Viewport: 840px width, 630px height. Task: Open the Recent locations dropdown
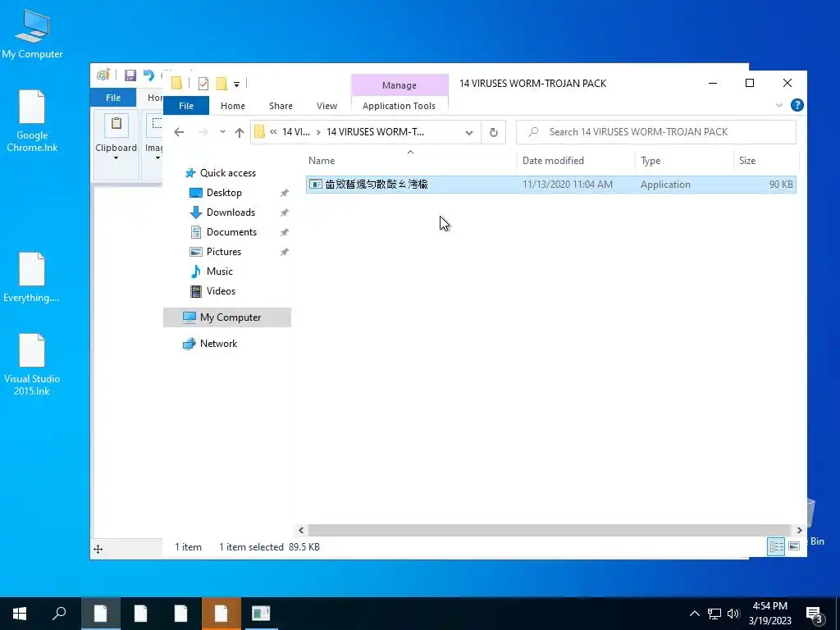222,132
